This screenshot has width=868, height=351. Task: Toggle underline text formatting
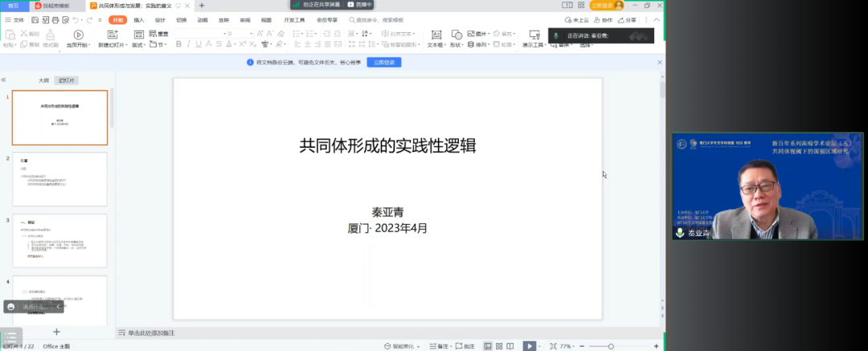(199, 44)
